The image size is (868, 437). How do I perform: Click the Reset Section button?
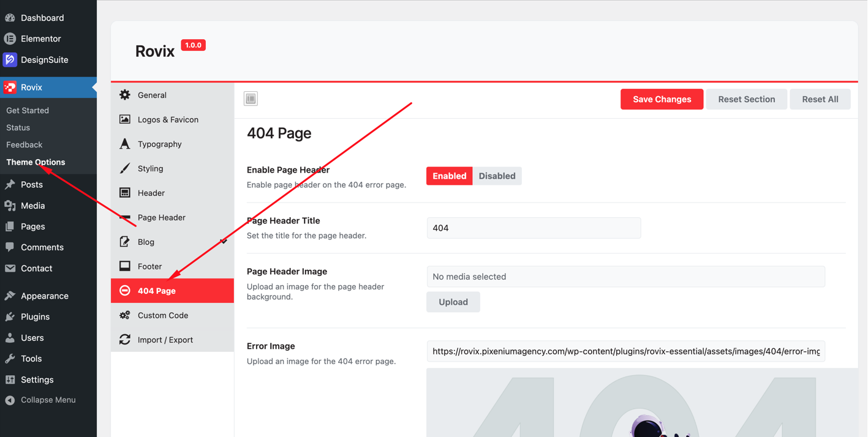pyautogui.click(x=746, y=99)
